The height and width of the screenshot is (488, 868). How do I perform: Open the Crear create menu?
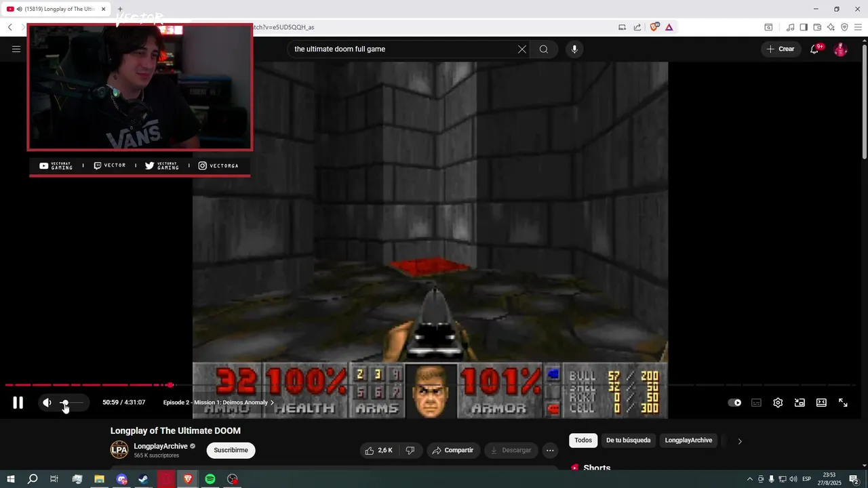[x=781, y=49]
